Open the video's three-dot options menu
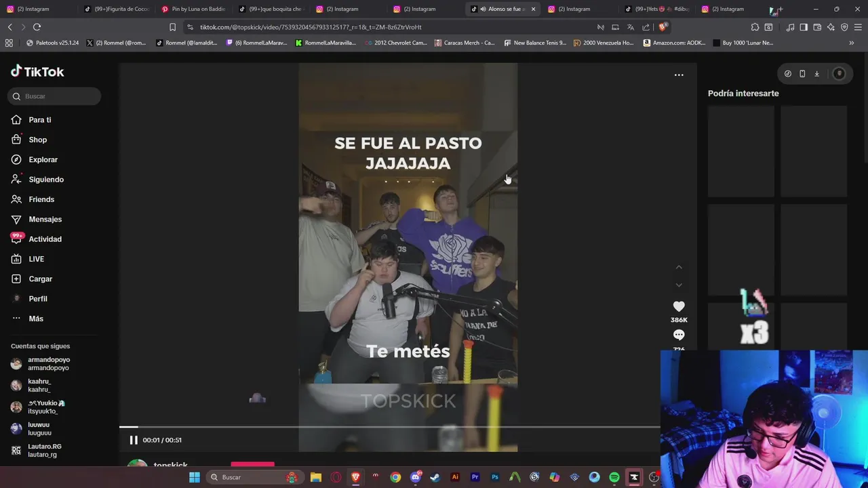 coord(679,75)
